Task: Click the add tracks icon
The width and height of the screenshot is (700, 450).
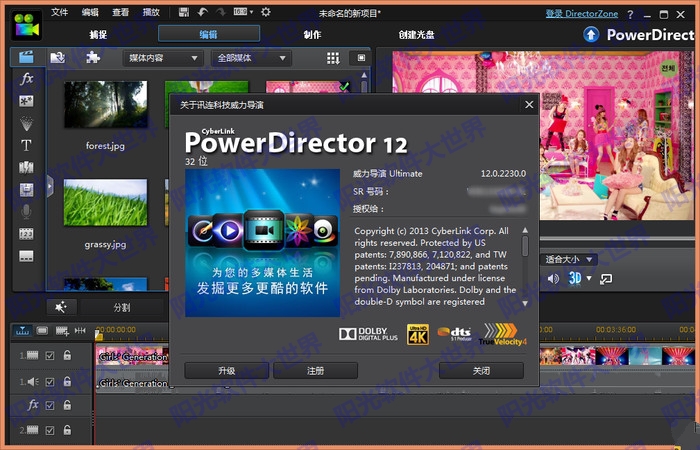Action: 62,331
